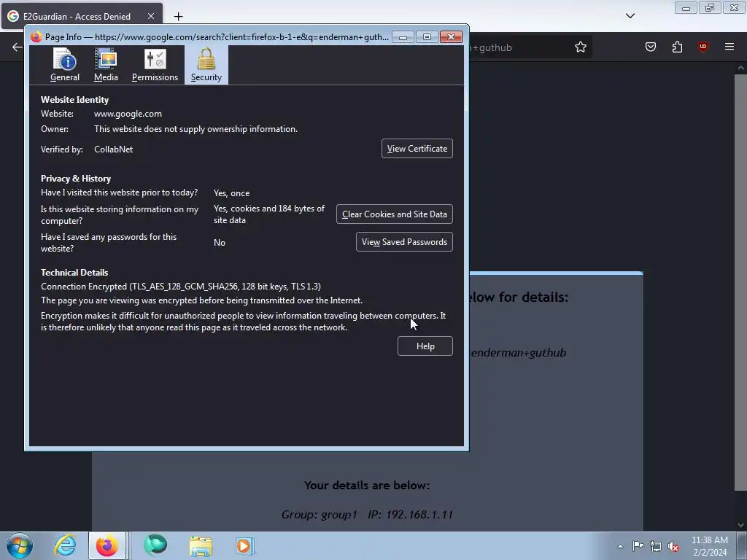Click Clear Cookies and Site Data
Screen dimensions: 747x560
point(395,214)
